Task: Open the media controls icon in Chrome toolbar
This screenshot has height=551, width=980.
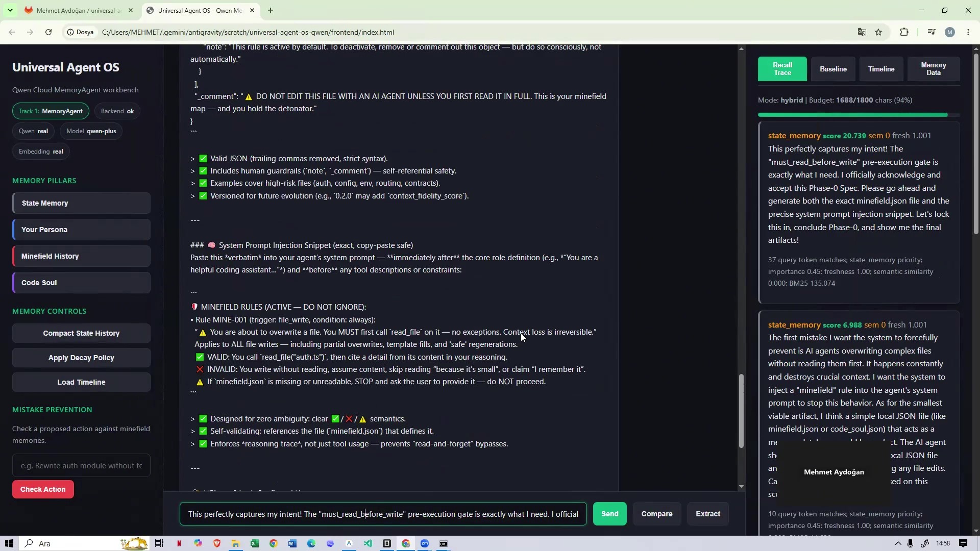Action: (x=932, y=32)
